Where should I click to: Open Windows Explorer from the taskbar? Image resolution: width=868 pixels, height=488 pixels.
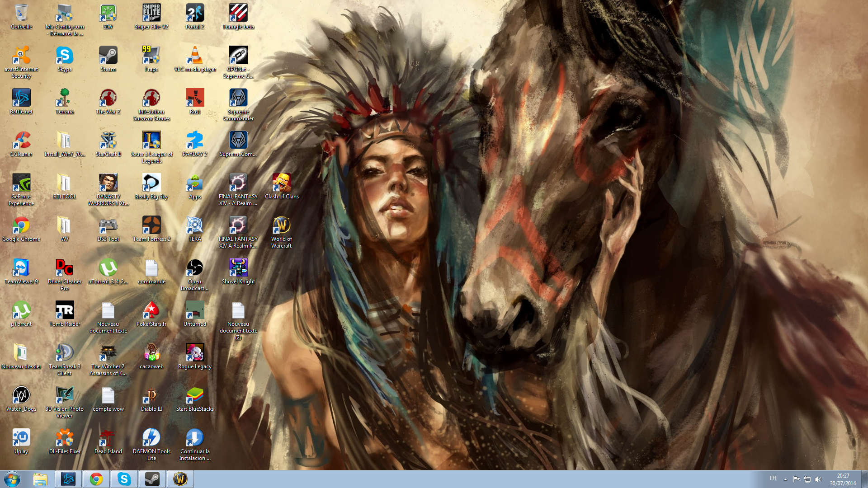40,479
